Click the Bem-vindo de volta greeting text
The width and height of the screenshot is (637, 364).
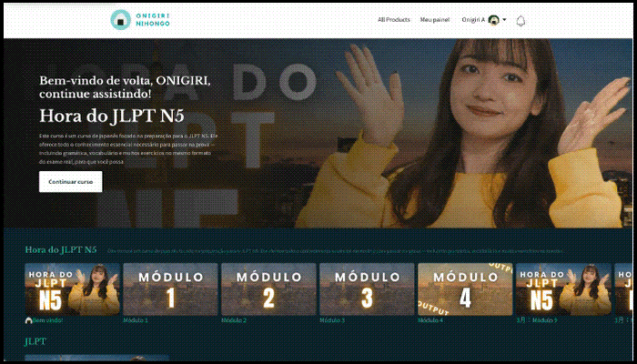[126, 87]
